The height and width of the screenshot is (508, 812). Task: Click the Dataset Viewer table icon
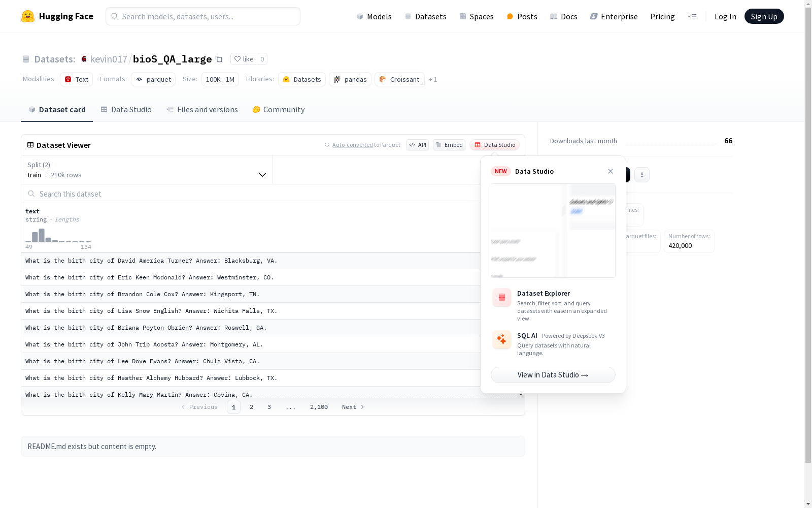30,145
